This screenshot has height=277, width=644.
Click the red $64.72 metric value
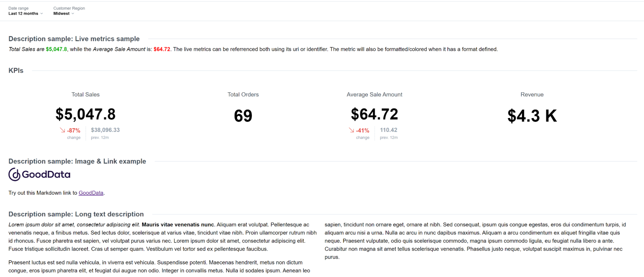(162, 49)
